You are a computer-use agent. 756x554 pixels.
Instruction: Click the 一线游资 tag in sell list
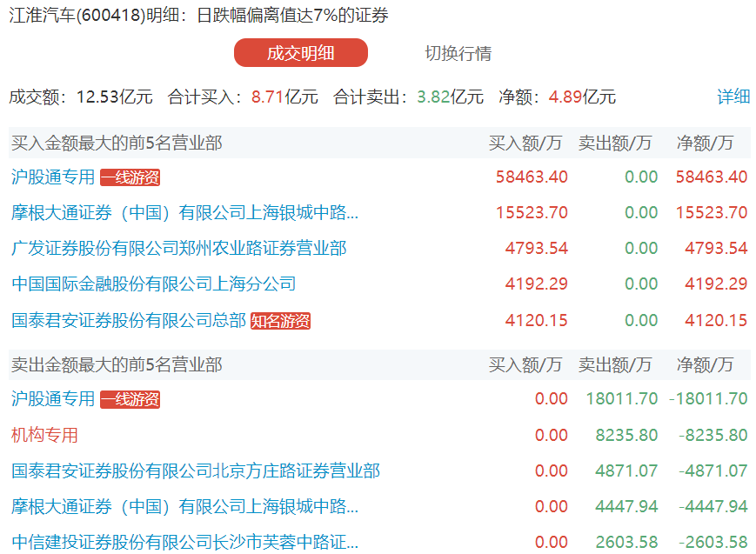(130, 399)
